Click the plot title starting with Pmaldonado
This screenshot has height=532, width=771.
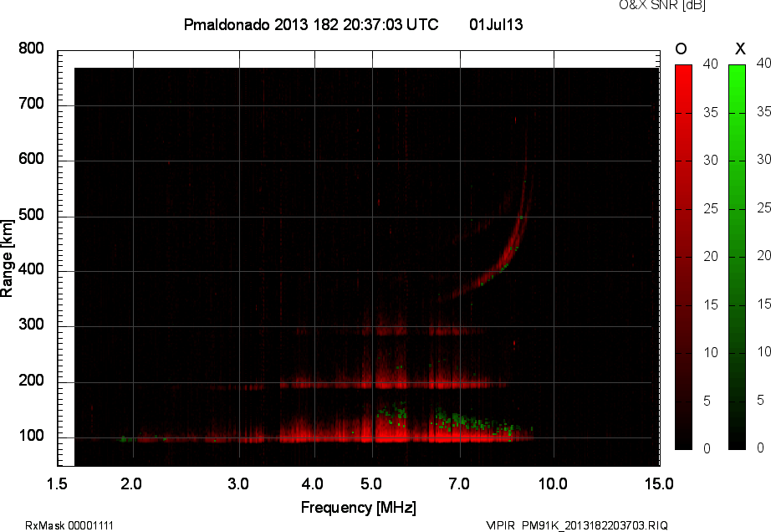point(310,25)
